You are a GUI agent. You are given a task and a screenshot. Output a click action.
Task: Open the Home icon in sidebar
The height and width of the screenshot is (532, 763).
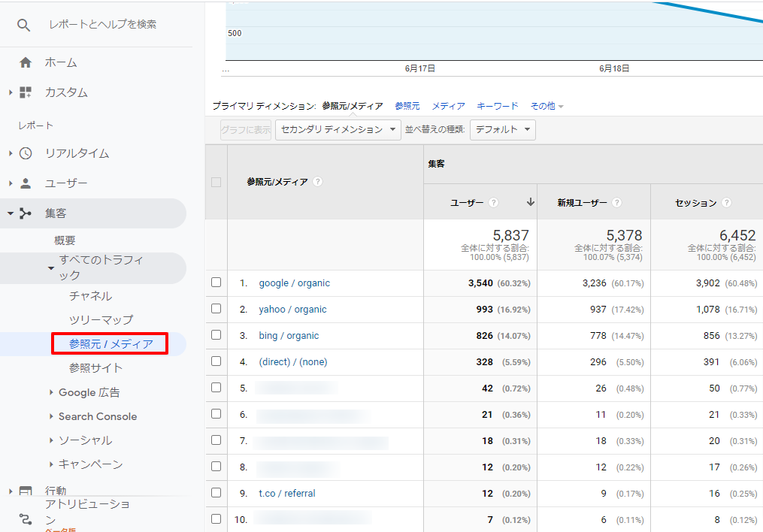[x=26, y=62]
